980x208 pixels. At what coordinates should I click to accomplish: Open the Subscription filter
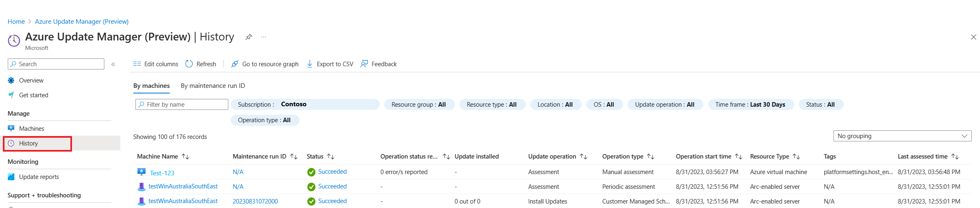coord(305,105)
